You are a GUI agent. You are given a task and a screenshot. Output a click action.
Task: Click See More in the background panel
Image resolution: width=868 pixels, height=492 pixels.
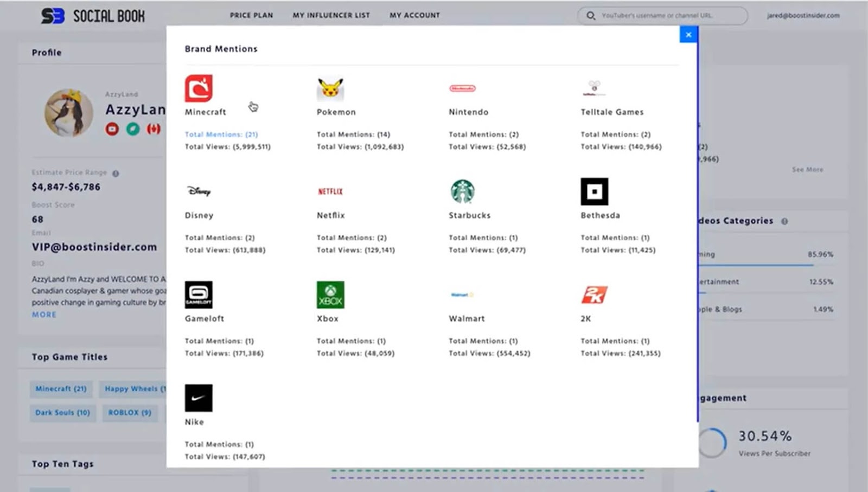808,170
